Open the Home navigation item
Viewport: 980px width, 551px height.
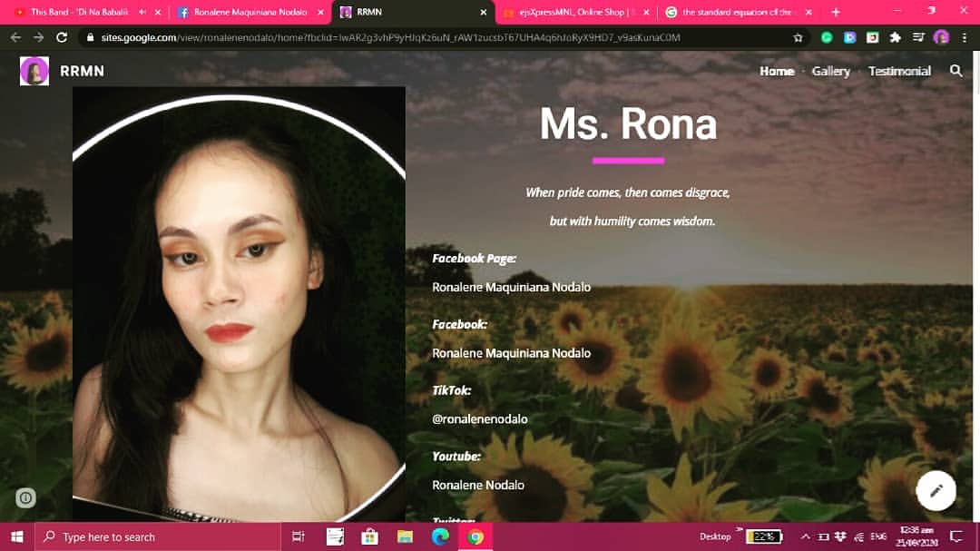click(777, 72)
